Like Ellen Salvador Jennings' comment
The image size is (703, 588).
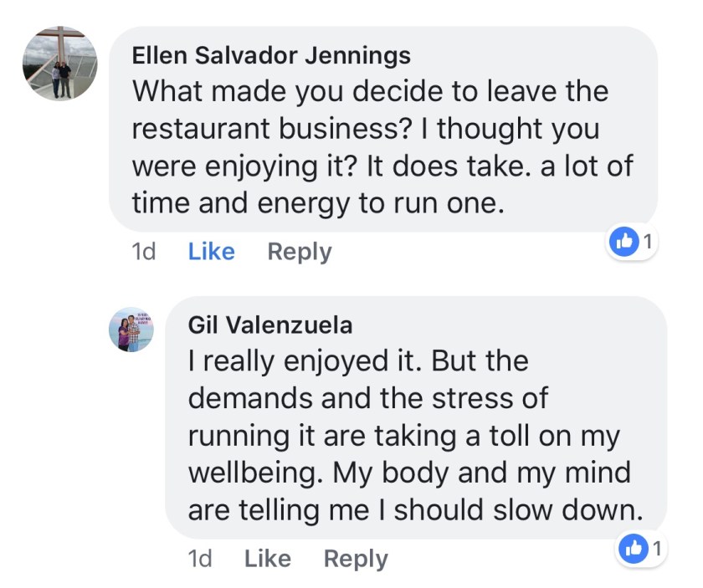click(x=211, y=252)
